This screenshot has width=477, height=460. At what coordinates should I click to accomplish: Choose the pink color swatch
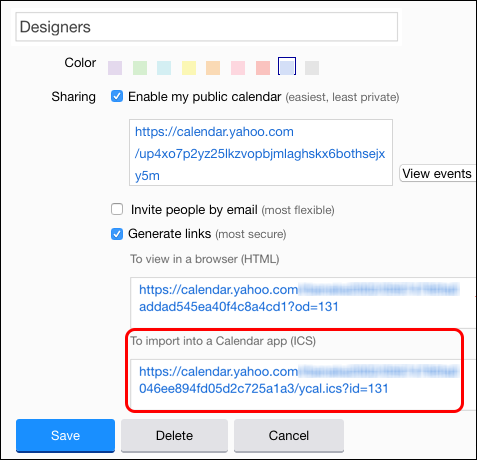238,68
